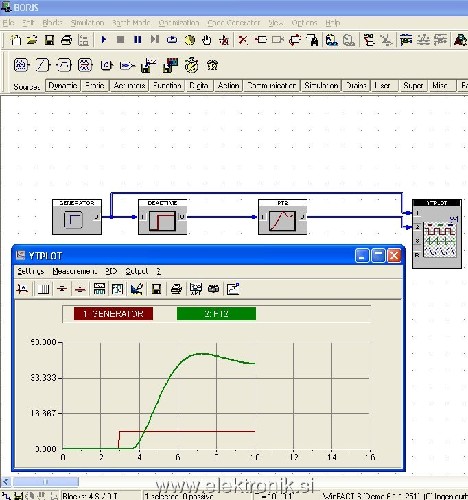This screenshot has height=500, width=468.
Task: Select the YTPLOT block on canvas
Action: point(437,234)
